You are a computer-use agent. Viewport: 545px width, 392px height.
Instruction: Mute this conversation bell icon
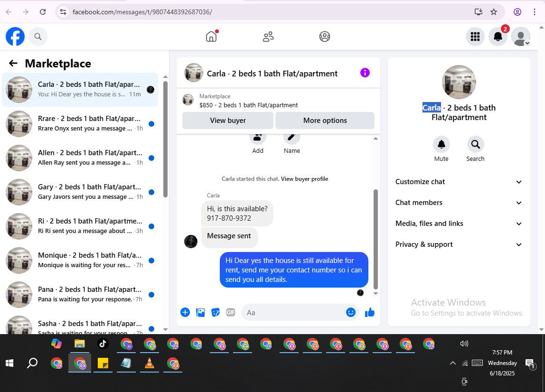point(441,144)
